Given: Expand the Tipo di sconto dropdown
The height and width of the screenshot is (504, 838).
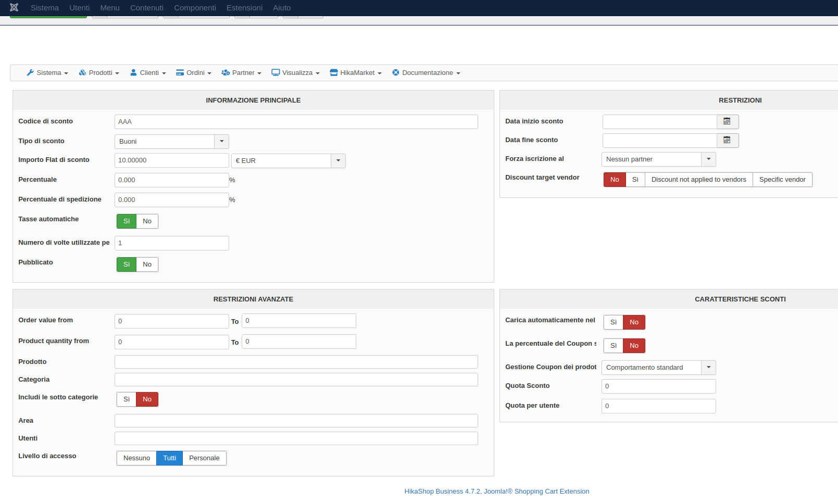Looking at the screenshot, I should pos(221,142).
